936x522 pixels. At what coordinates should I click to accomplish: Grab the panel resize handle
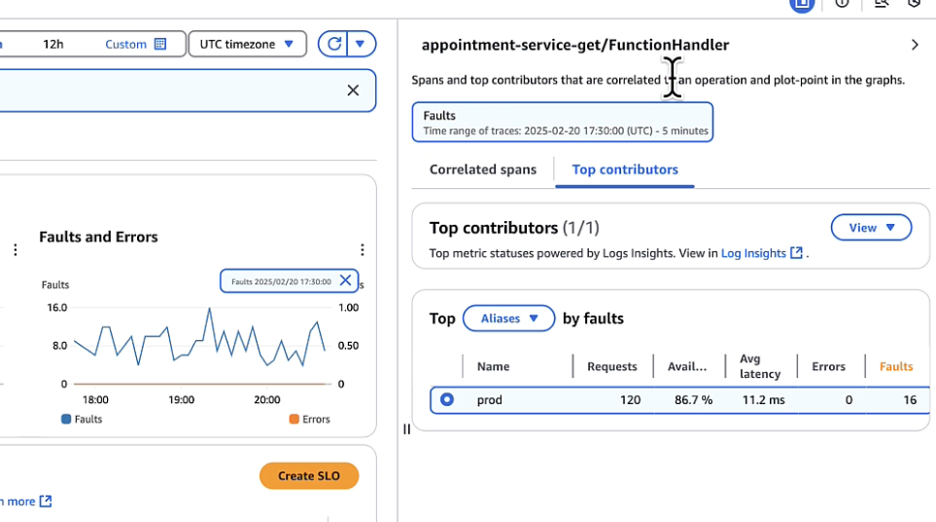pos(407,429)
